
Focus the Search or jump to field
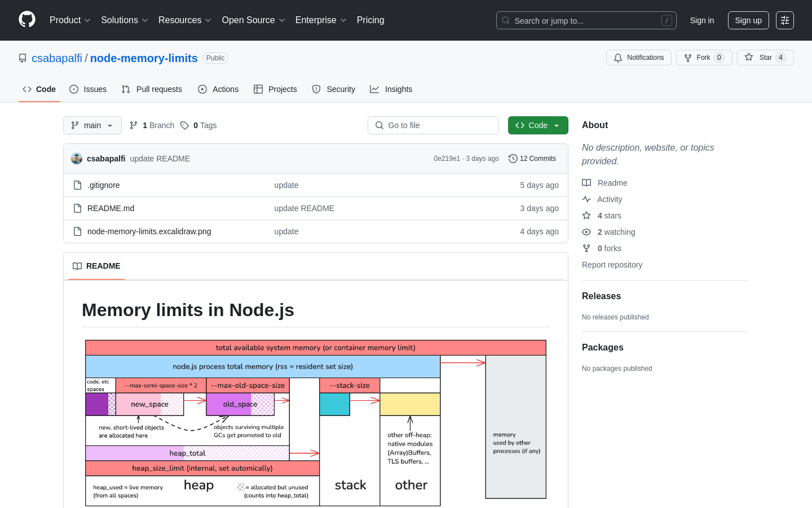tap(586, 20)
